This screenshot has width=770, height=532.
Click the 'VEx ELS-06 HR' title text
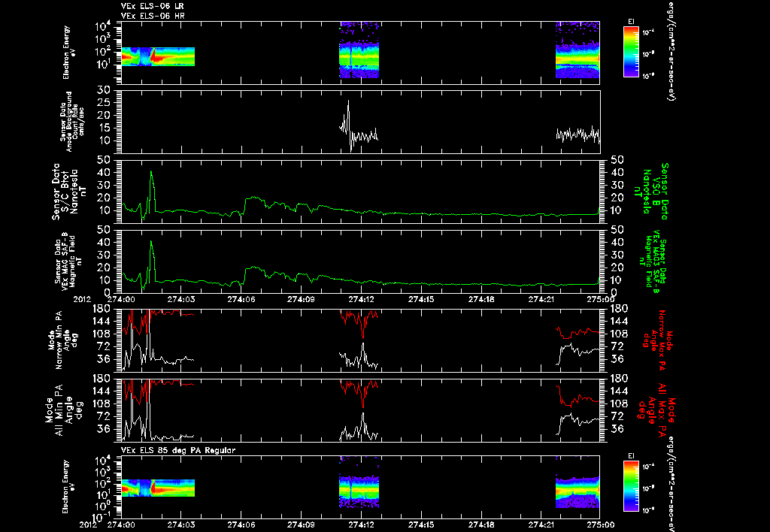coord(152,17)
